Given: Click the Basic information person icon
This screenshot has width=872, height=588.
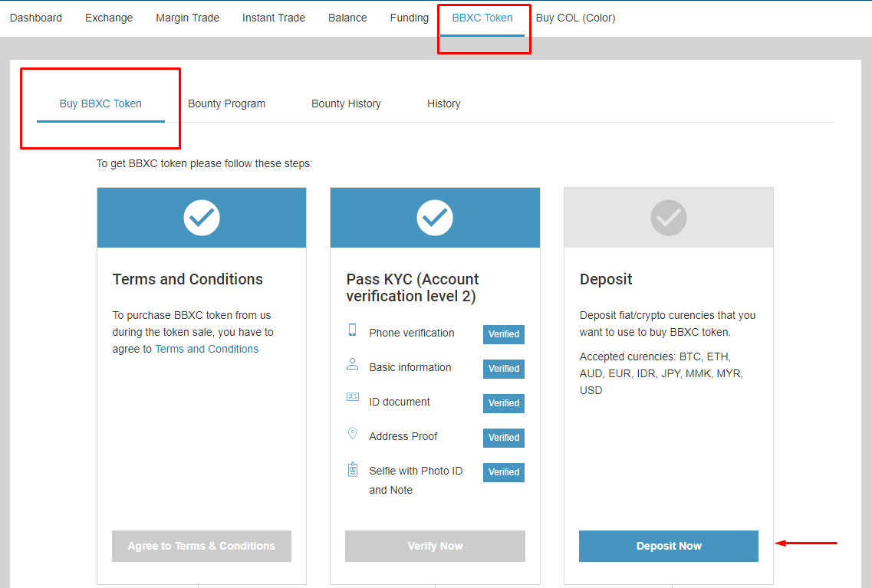Looking at the screenshot, I should [x=353, y=364].
